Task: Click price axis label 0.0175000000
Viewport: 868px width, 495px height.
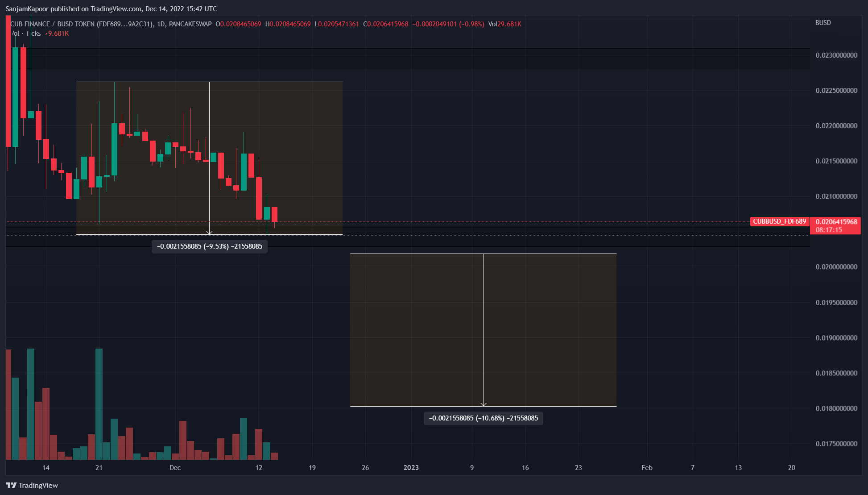Action: pos(836,444)
